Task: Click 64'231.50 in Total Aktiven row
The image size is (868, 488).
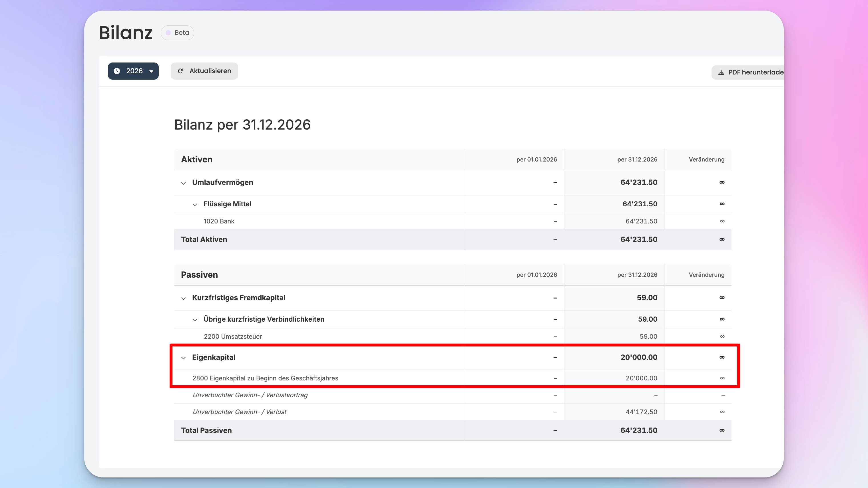Action: tap(639, 239)
